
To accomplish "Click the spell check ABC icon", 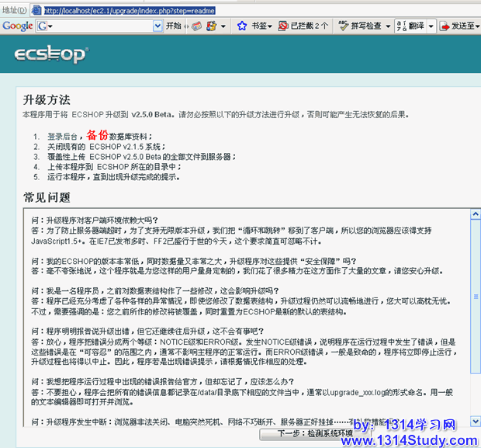I will coord(341,26).
